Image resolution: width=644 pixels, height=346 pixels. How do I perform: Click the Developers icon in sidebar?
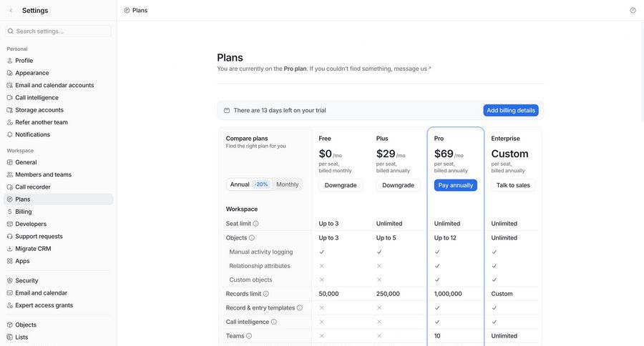click(x=10, y=224)
